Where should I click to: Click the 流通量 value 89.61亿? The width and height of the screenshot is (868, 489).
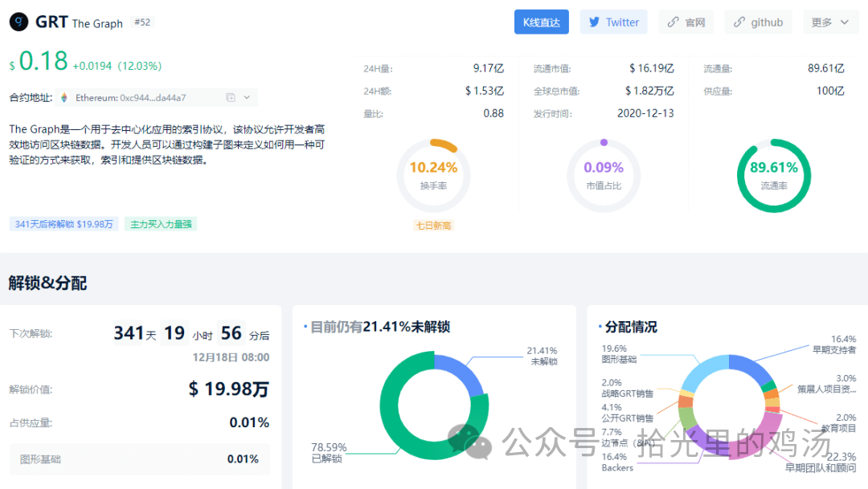coord(826,68)
